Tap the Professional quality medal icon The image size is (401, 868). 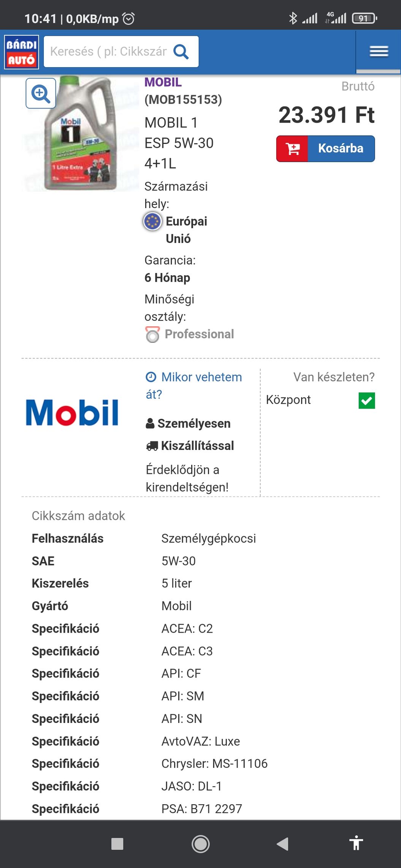pyautogui.click(x=152, y=335)
